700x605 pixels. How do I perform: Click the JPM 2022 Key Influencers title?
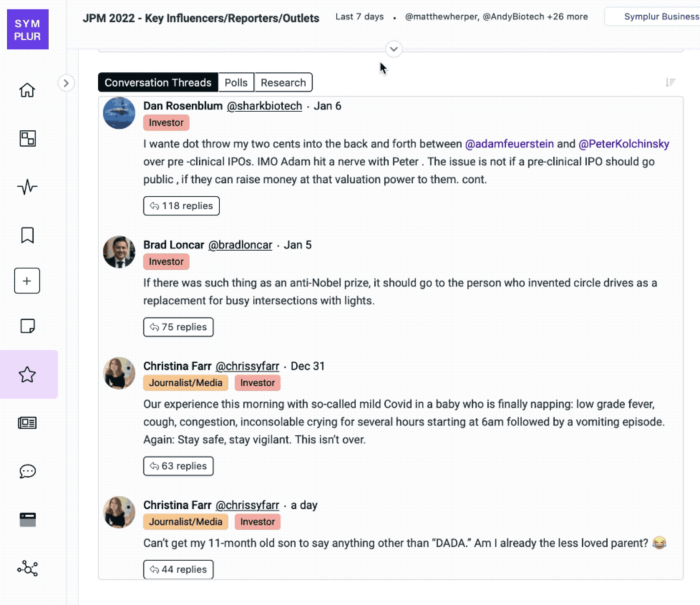[201, 18]
